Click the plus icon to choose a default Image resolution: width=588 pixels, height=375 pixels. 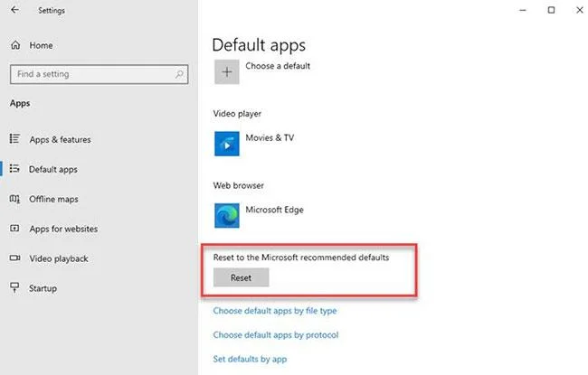227,72
